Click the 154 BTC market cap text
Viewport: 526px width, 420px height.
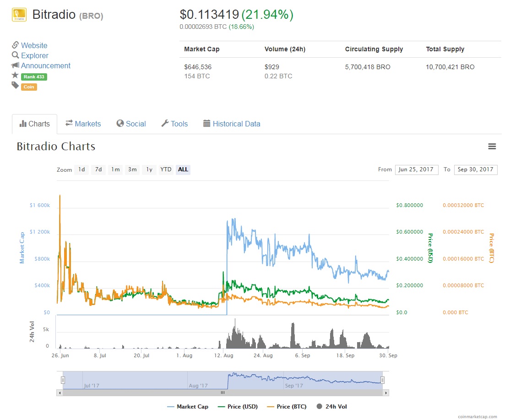pos(197,76)
